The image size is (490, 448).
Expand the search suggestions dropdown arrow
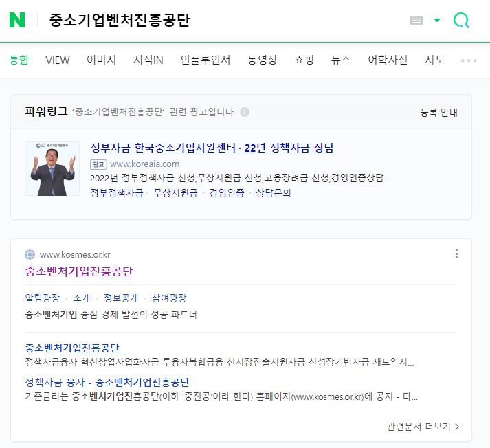[x=437, y=21]
